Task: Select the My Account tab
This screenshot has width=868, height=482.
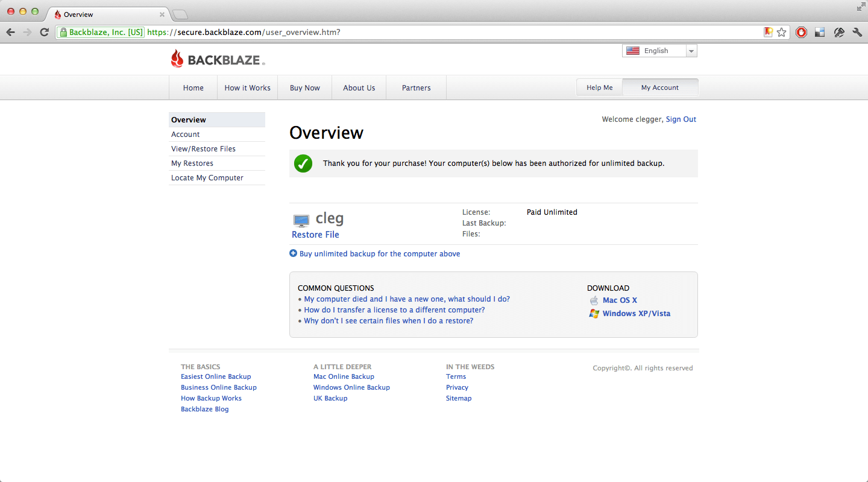Action: [x=660, y=87]
